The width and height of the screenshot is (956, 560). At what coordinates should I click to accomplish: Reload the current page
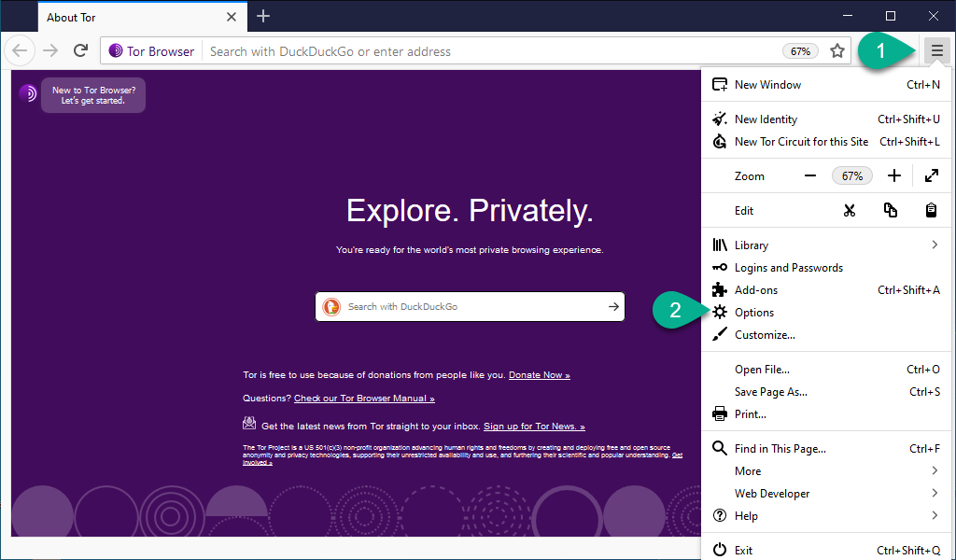coord(80,50)
